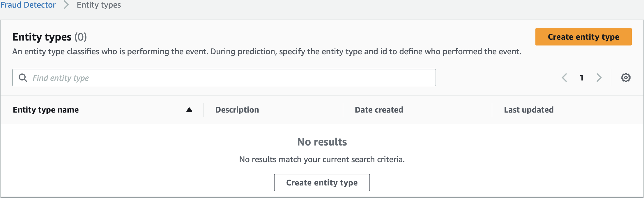Click the Last updated column header

[529, 110]
